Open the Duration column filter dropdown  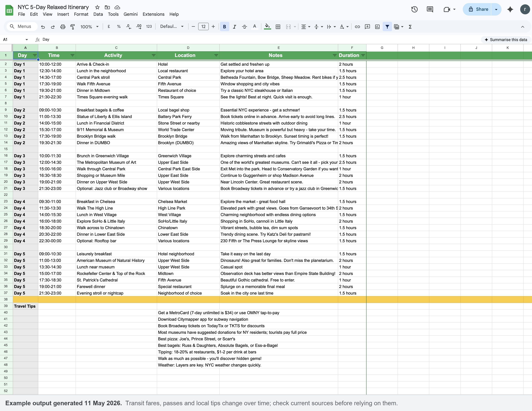(363, 55)
